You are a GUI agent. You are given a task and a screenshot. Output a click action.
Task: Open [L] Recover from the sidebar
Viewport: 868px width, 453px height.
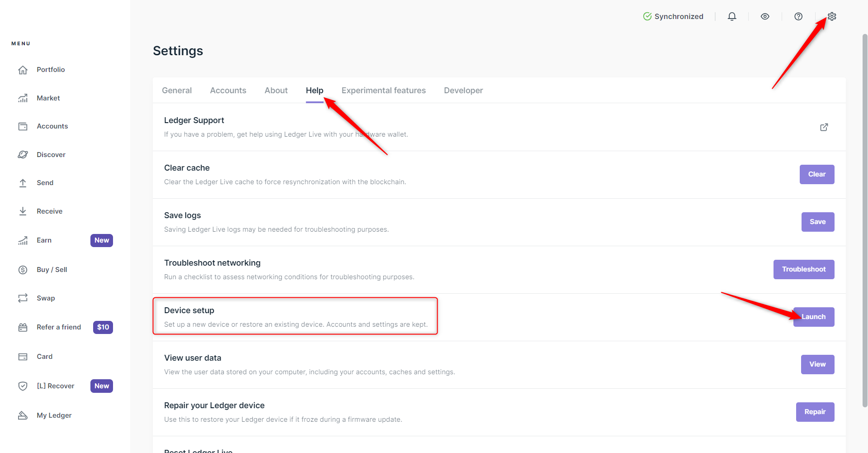[x=55, y=386]
